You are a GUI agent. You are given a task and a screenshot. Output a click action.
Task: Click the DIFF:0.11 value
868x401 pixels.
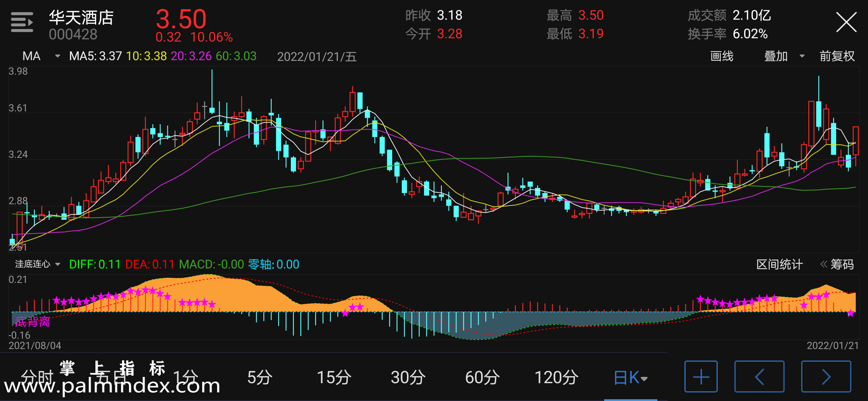(95, 264)
